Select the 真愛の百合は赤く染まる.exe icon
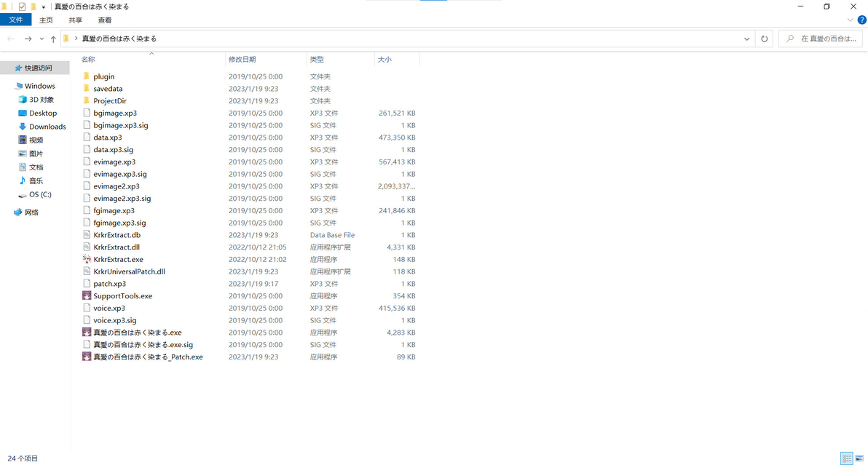Viewport: 868px width, 465px height. click(87, 333)
